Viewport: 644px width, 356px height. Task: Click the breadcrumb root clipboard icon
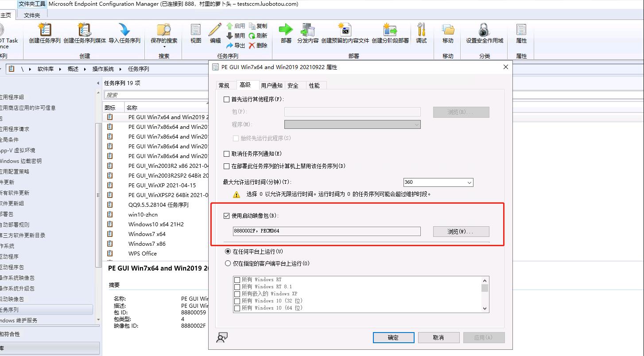(12, 69)
